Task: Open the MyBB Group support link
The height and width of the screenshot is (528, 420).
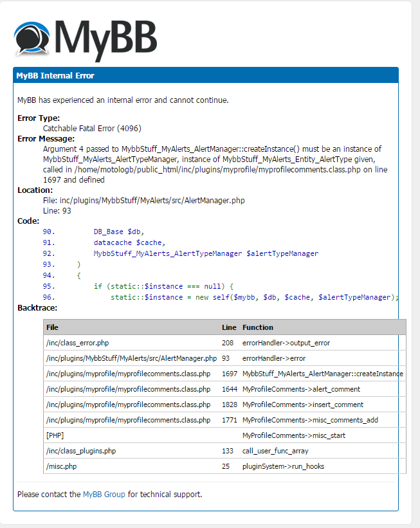Action: [104, 495]
